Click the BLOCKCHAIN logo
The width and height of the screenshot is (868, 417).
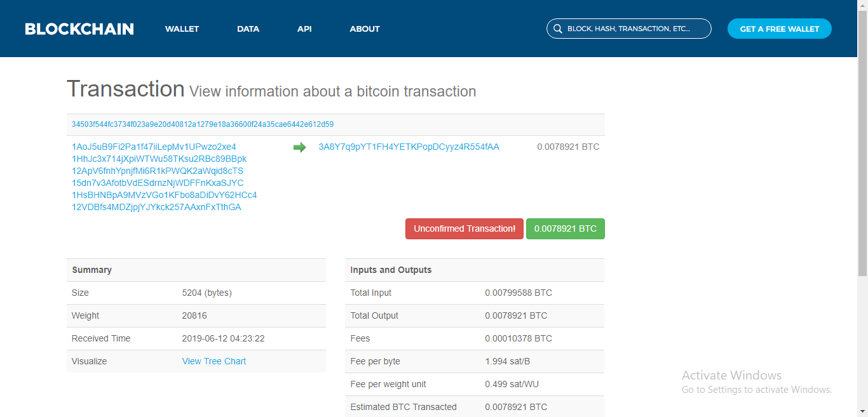coord(79,29)
